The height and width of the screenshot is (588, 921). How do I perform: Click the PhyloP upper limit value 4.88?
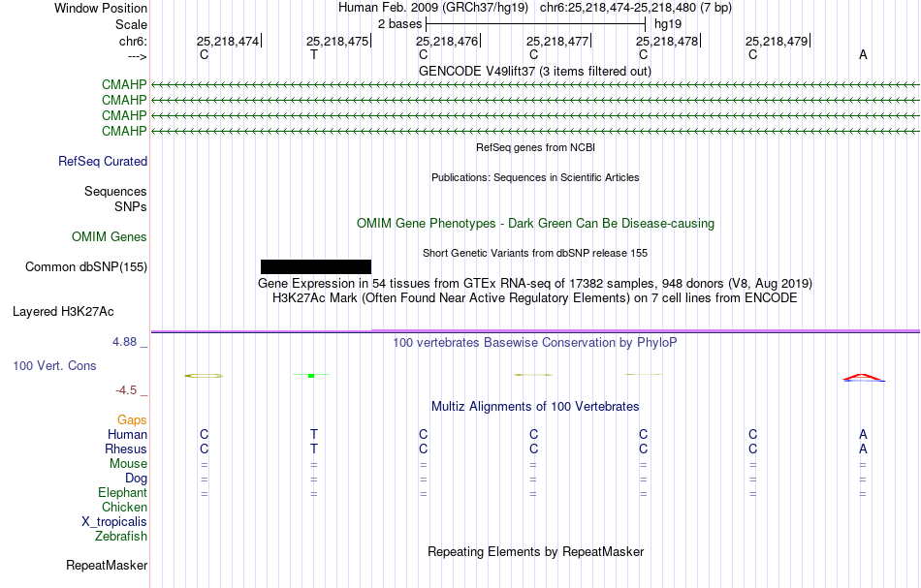[124, 342]
